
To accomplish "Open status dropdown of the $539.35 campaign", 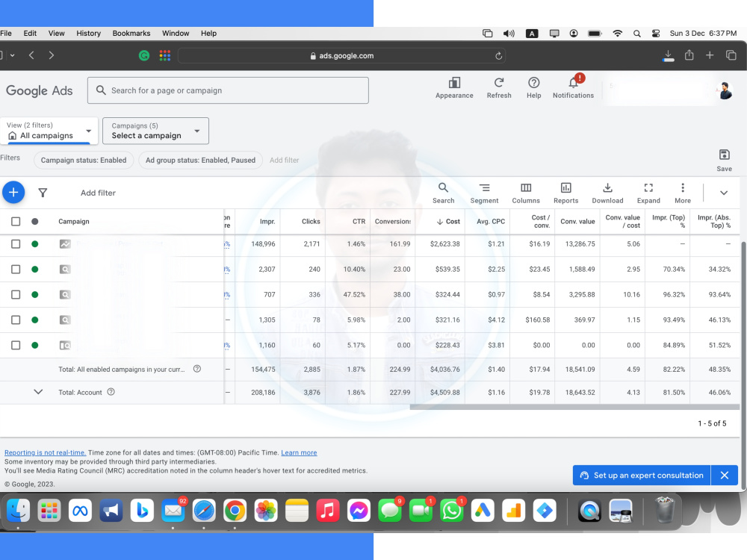I will [35, 269].
